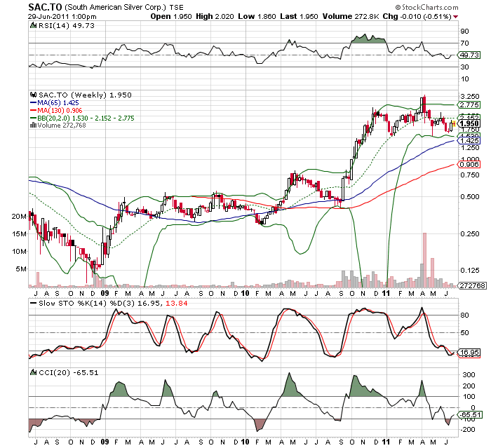Click the 90 level on the RSI axis
Screen dimensions: 491x448
coord(464,32)
